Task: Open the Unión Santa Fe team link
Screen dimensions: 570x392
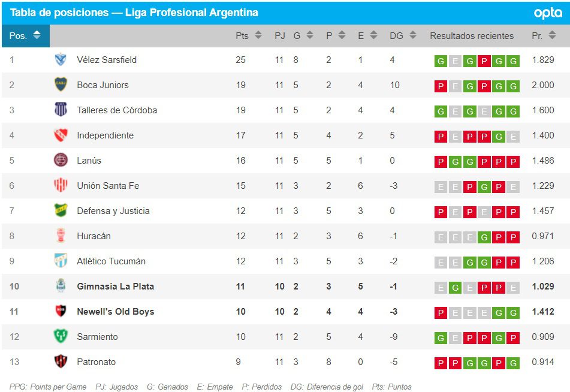Action: (x=108, y=186)
